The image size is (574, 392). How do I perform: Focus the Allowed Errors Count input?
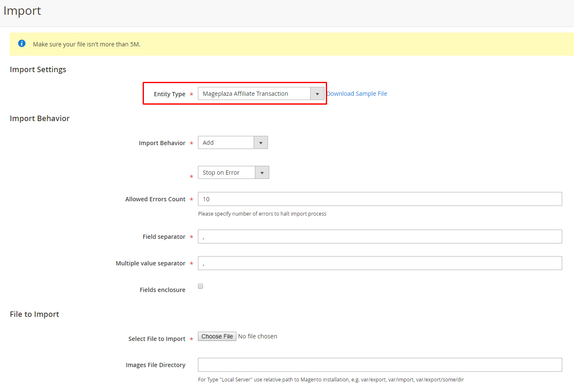coord(380,199)
